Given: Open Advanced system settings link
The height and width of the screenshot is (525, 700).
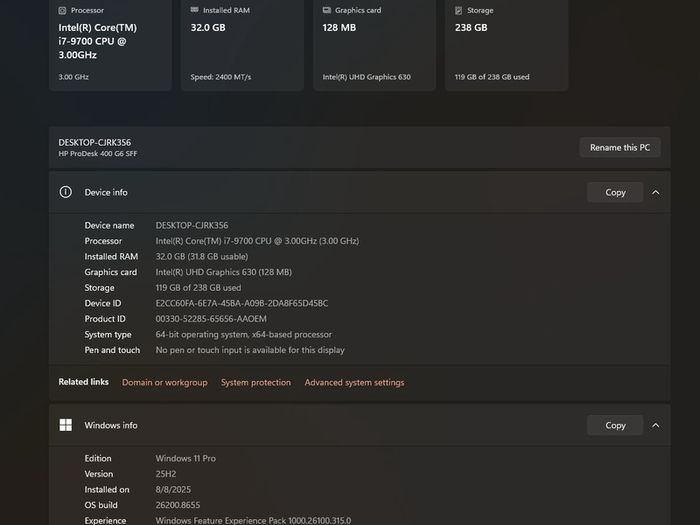Looking at the screenshot, I should point(354,383).
